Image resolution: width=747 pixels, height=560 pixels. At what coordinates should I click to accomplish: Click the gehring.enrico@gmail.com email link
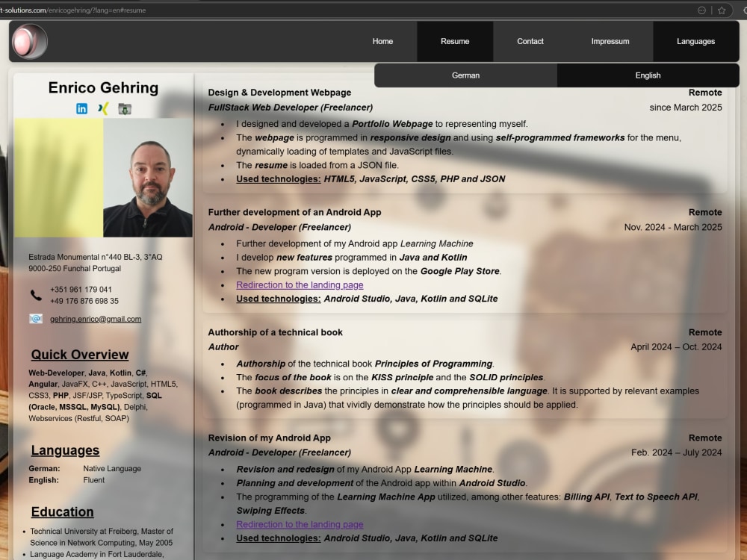pos(96,319)
